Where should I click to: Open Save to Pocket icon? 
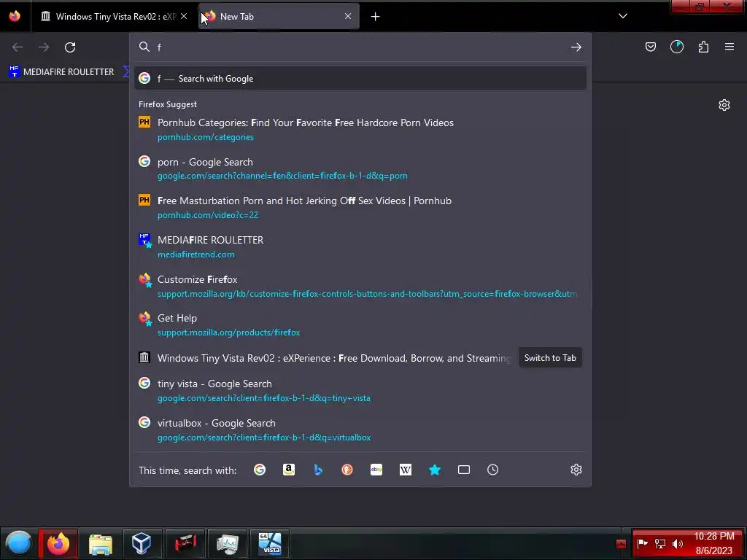(x=650, y=47)
